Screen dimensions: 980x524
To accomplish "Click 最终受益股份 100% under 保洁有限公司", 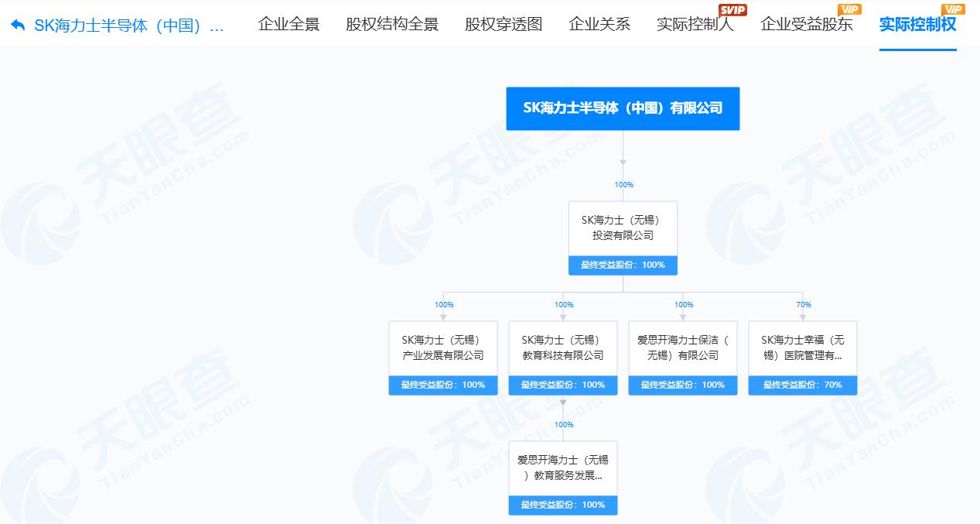I will pos(683,385).
